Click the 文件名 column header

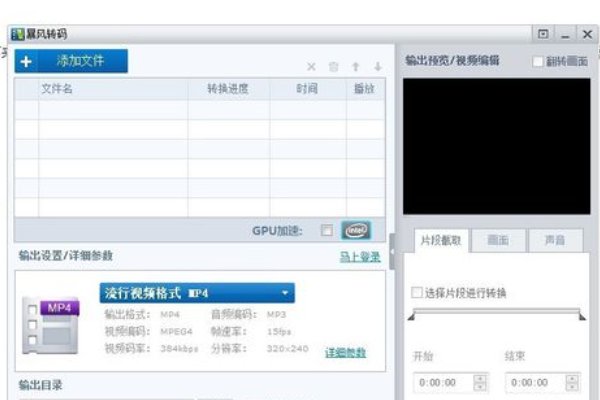point(113,89)
